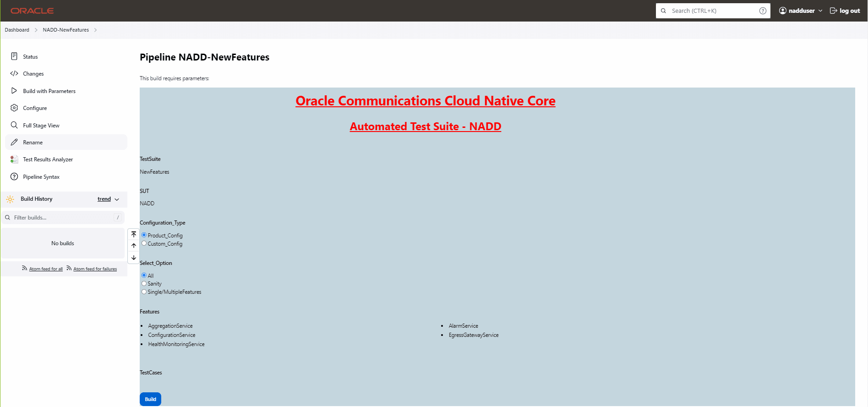868x407 pixels.
Task: Click the down arrow in build history pager
Action: 134,258
